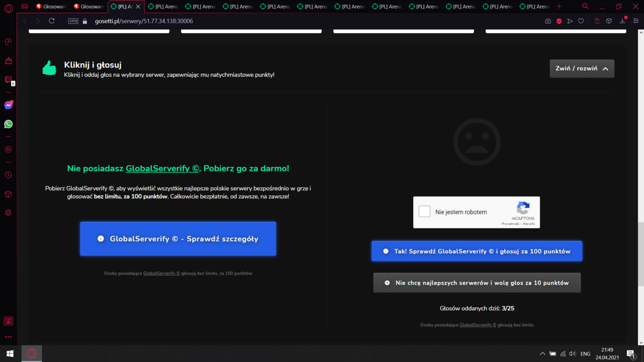Open history clock icon in sidebar
644x362 pixels.
9,175
